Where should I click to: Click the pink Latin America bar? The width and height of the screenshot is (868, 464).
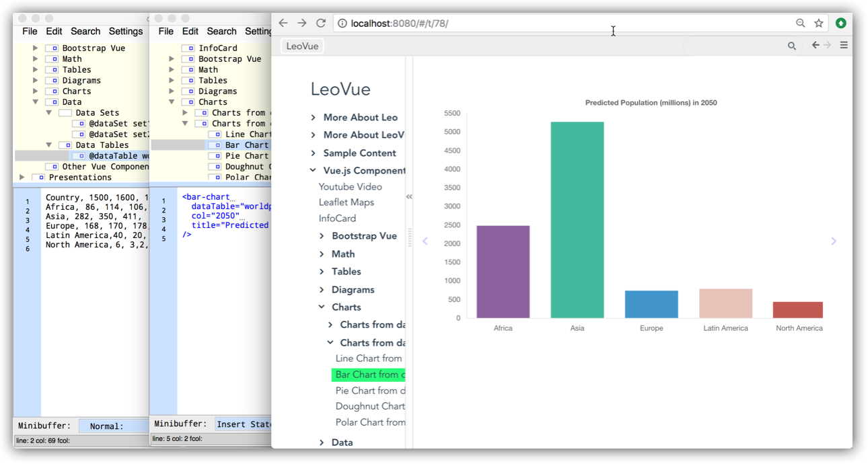725,303
